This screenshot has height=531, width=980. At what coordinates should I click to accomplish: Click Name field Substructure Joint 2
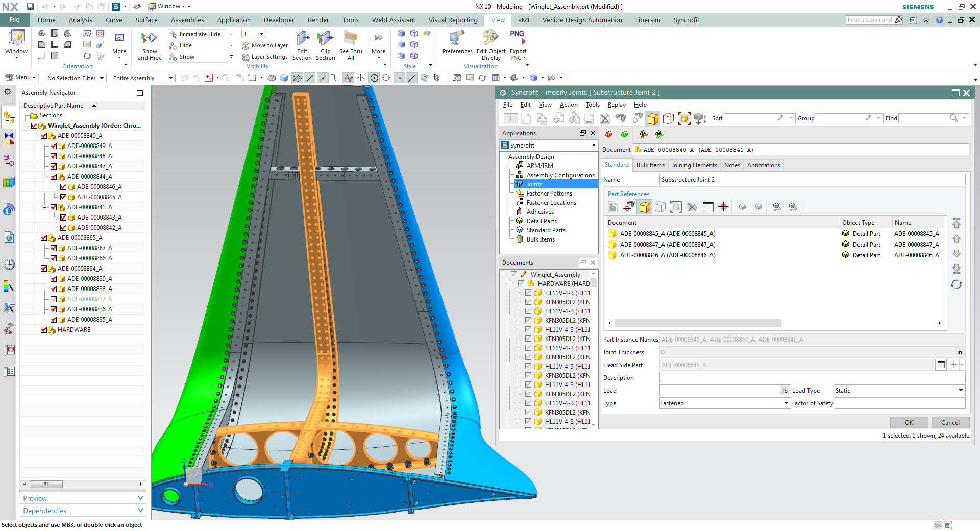(812, 180)
